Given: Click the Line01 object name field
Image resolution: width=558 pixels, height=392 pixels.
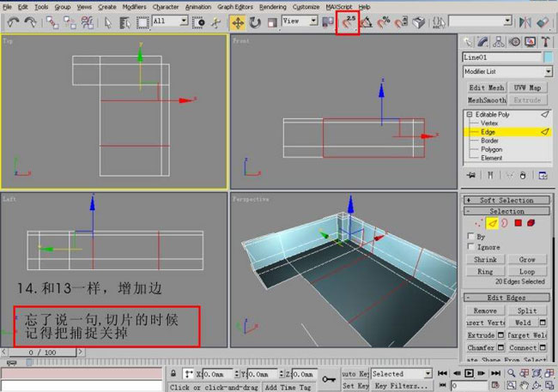Looking at the screenshot, I should click(502, 57).
